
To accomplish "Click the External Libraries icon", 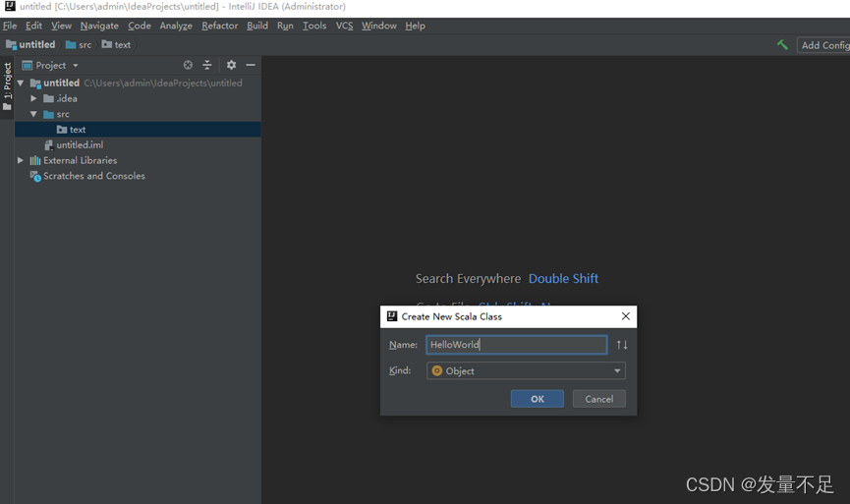I will point(35,160).
